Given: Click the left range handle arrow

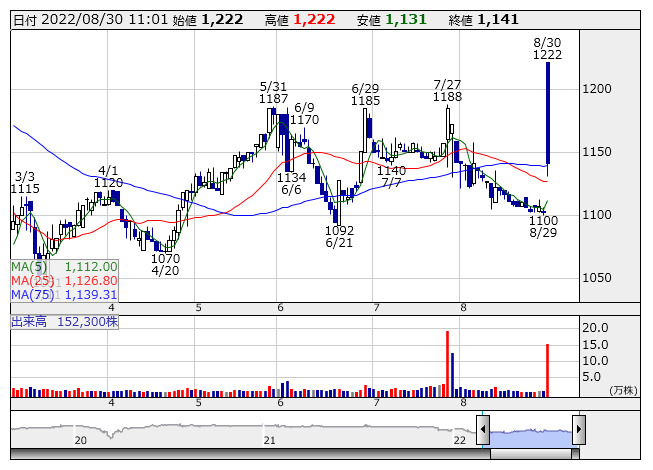Looking at the screenshot, I should tap(483, 429).
